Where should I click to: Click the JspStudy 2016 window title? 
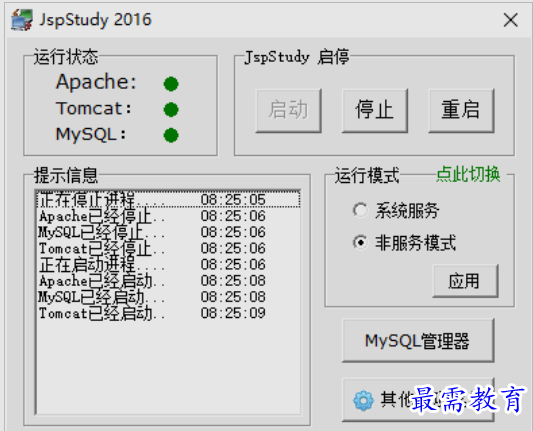click(95, 20)
